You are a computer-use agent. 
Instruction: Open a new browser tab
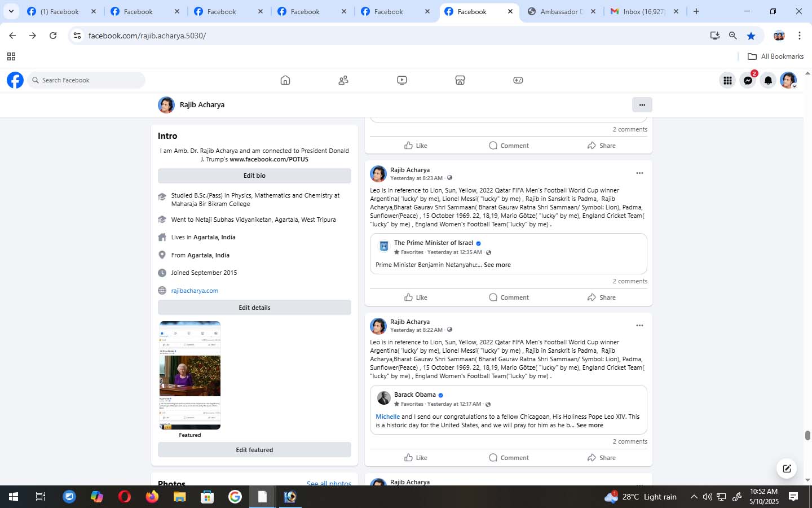(696, 11)
